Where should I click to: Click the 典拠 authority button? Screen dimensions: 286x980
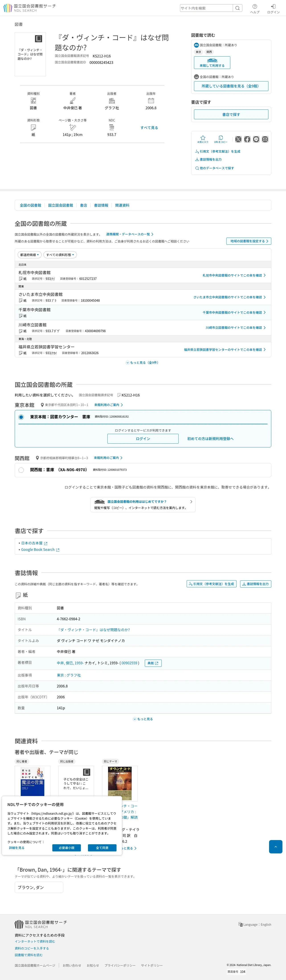(x=153, y=663)
